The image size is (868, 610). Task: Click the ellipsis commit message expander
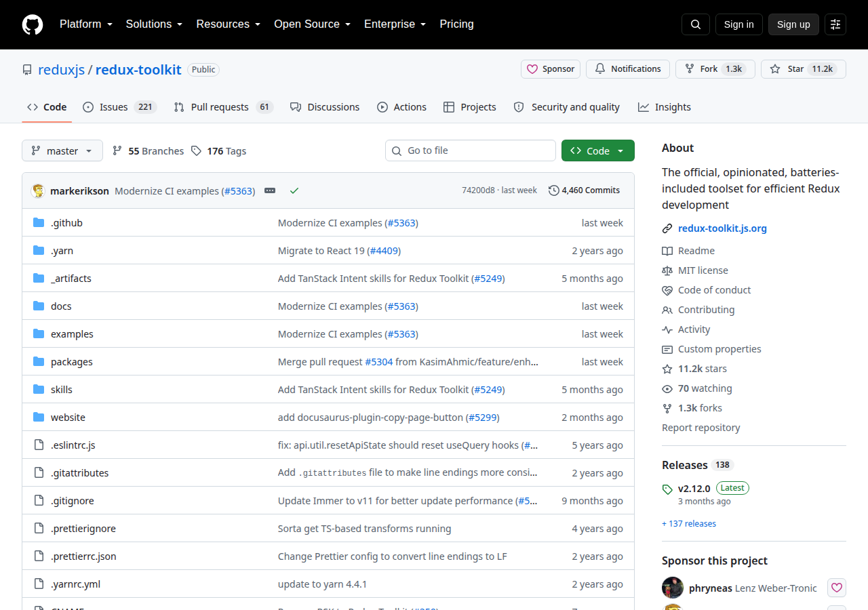(x=270, y=190)
